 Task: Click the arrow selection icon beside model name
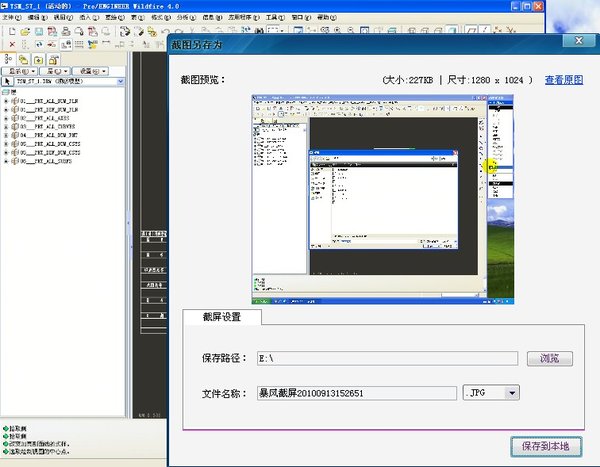7,82
